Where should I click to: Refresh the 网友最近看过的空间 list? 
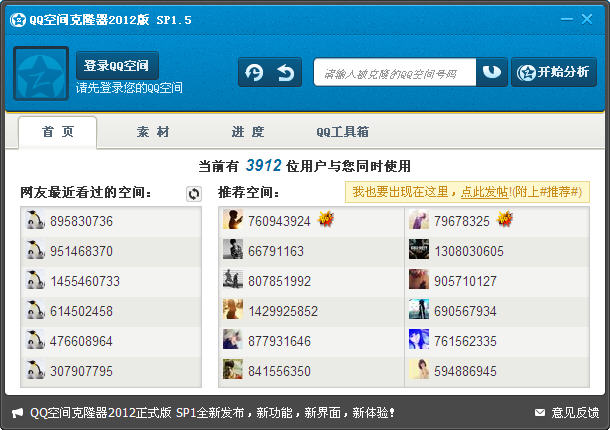(x=194, y=193)
